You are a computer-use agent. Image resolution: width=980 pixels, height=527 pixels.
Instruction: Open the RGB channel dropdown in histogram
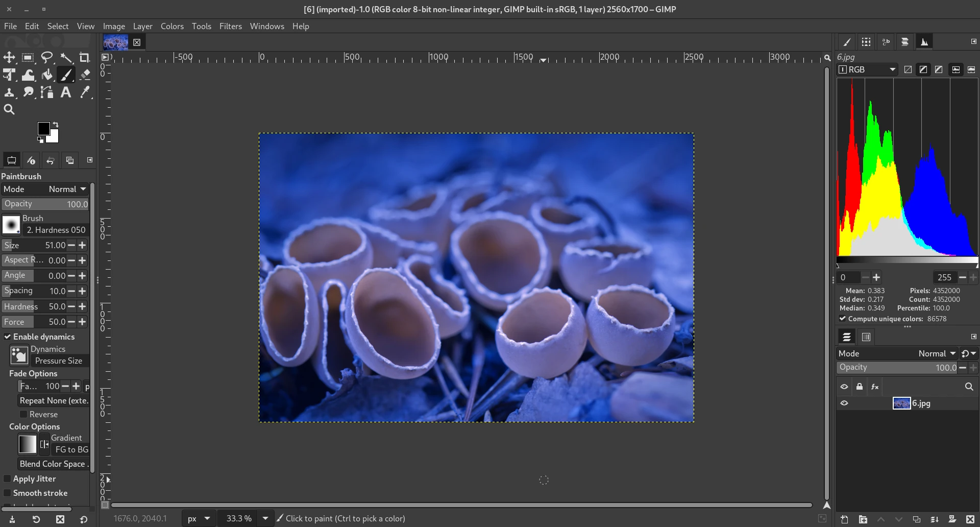pyautogui.click(x=867, y=69)
